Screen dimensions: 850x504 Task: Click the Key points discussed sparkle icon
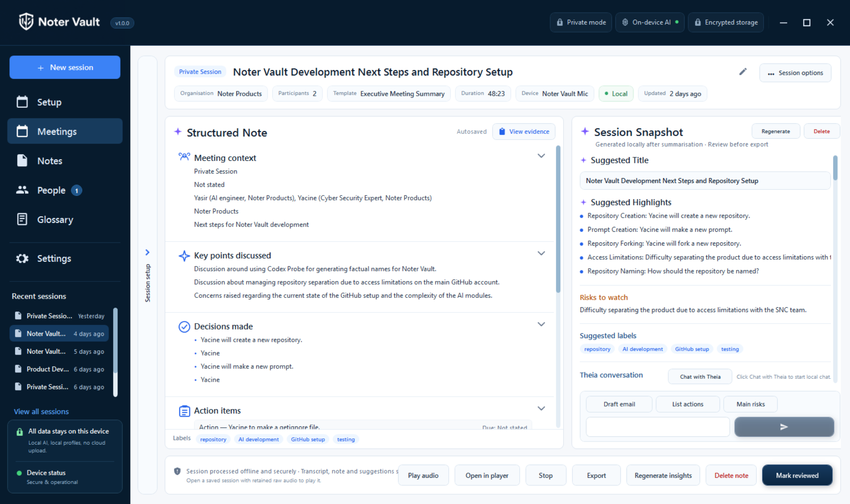[184, 256]
